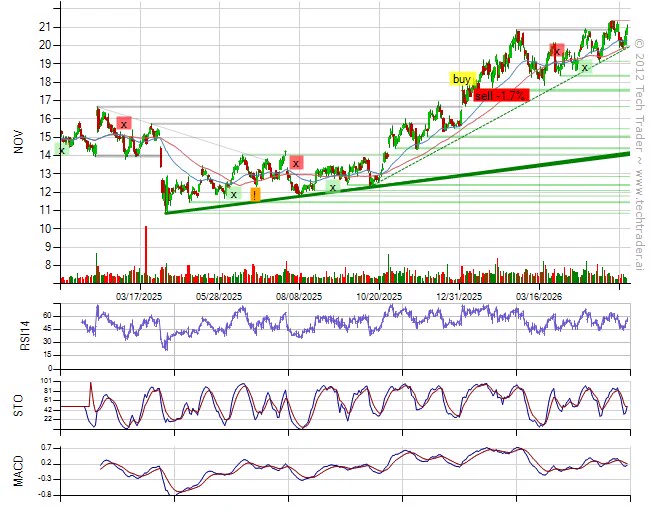
Task: Select the thick dark green support trendline
Action: [398, 183]
